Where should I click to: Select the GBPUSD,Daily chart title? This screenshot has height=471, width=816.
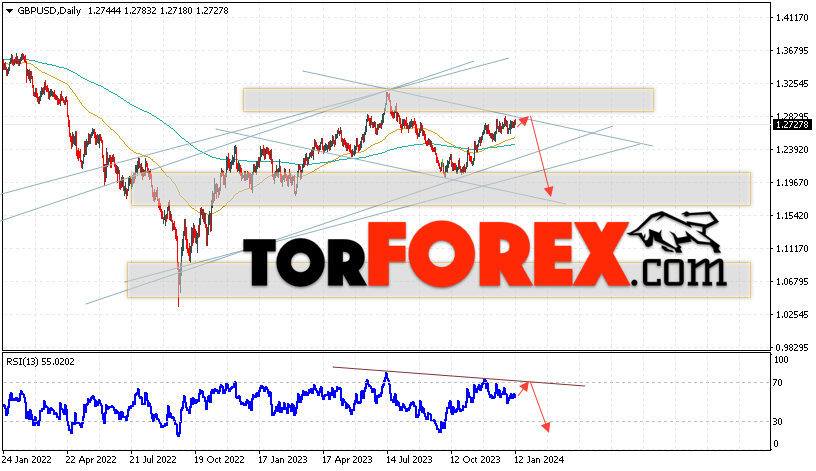[49, 10]
